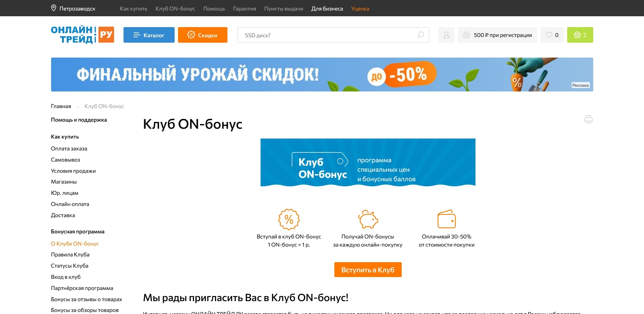Go to Правила Клуба in sidebar

pyautogui.click(x=70, y=254)
